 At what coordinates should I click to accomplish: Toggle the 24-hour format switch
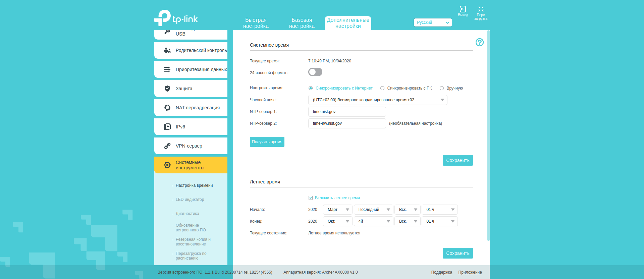315,72
